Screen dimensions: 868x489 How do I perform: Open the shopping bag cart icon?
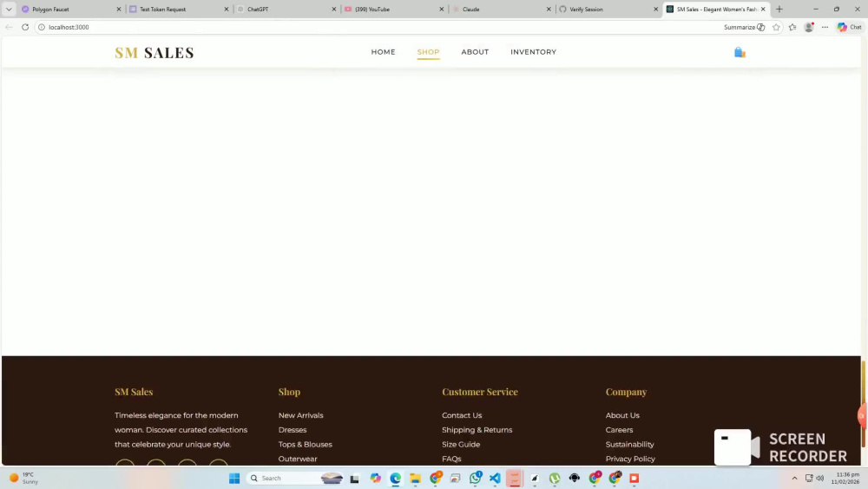tap(740, 53)
